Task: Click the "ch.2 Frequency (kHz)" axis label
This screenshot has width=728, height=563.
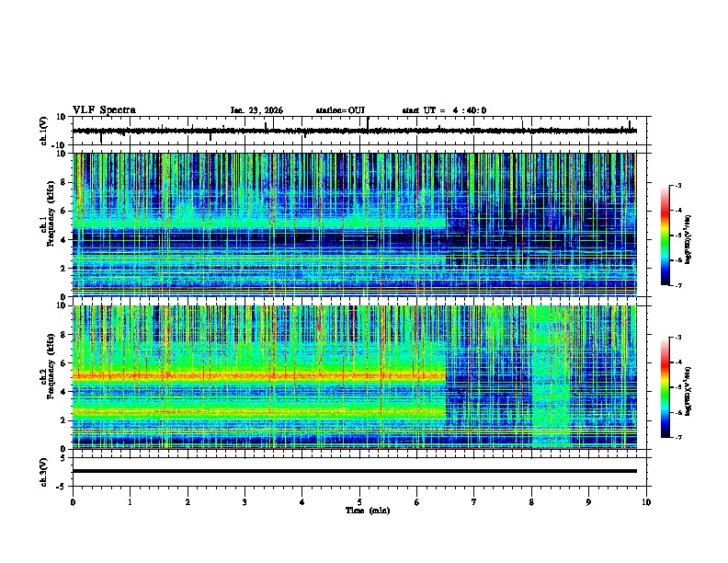Action: 48,366
